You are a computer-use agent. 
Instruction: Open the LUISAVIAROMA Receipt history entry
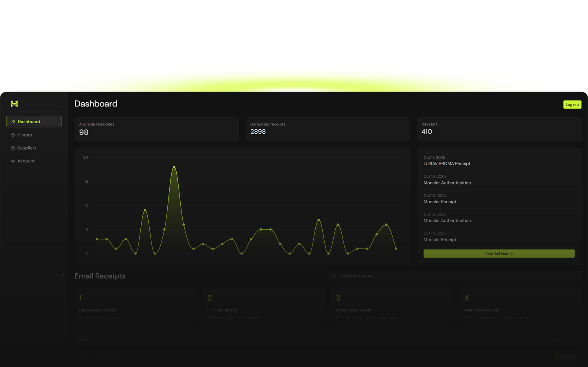tap(447, 163)
